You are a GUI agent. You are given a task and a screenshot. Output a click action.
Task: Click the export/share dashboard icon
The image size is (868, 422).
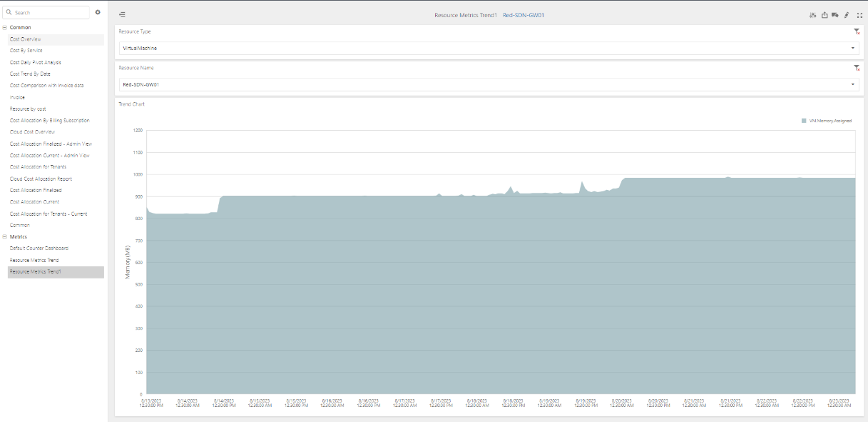824,14
